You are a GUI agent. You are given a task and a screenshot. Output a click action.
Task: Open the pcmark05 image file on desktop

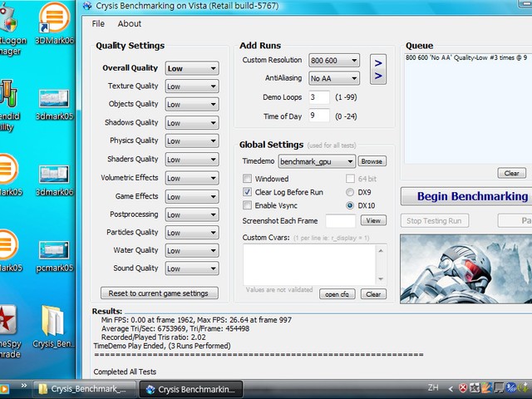point(54,256)
